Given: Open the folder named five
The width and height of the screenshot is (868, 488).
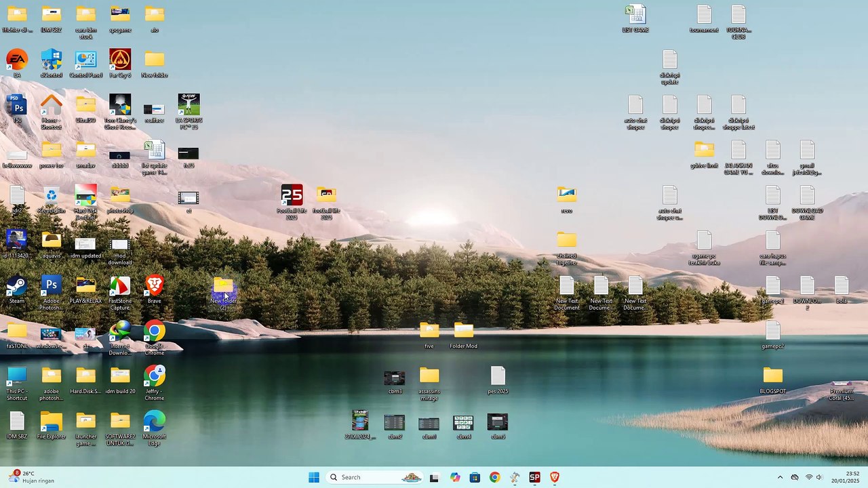Looking at the screenshot, I should 429,331.
